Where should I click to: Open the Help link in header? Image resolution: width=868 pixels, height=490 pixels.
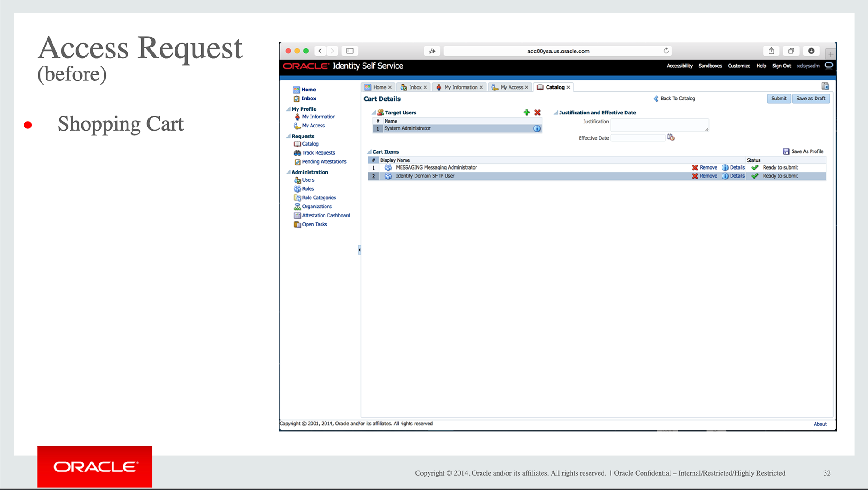[x=761, y=66]
